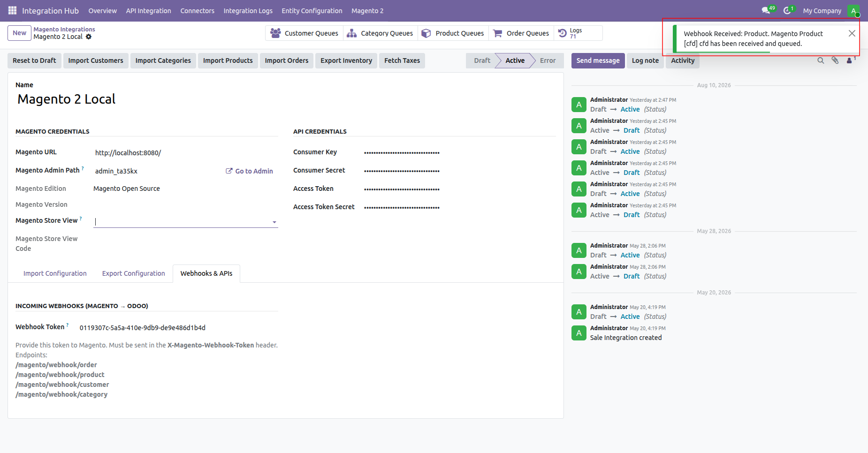Click Import Customers button

96,60
